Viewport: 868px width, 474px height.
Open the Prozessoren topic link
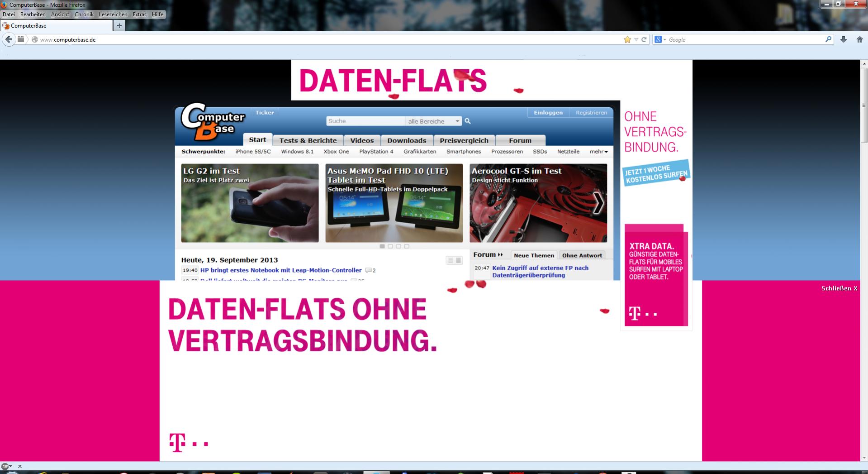tap(507, 152)
